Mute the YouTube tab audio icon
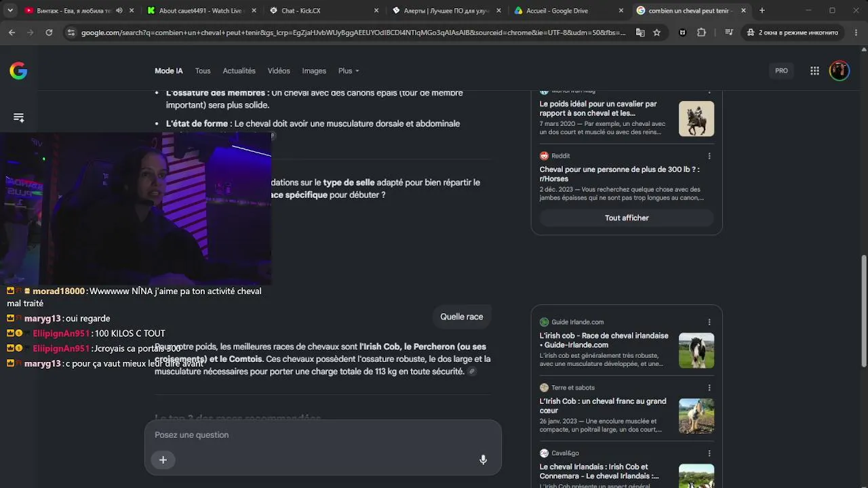The image size is (868, 488). (x=119, y=11)
